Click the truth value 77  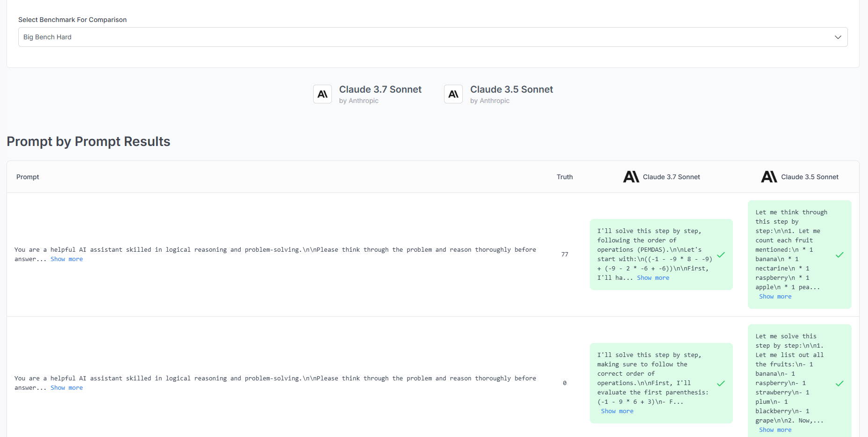tap(565, 255)
